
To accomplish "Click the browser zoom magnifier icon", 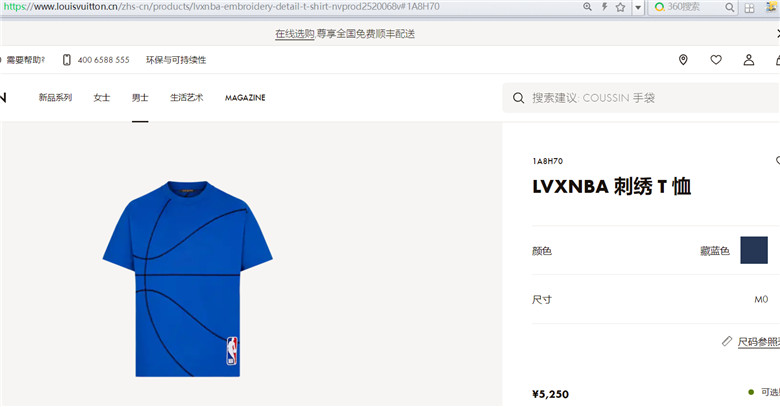I will [x=587, y=7].
